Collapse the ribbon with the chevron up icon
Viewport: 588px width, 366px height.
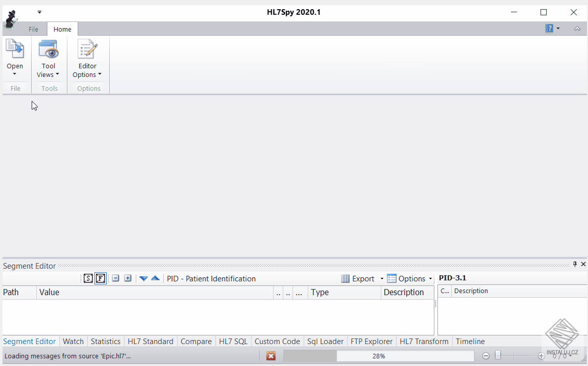577,29
